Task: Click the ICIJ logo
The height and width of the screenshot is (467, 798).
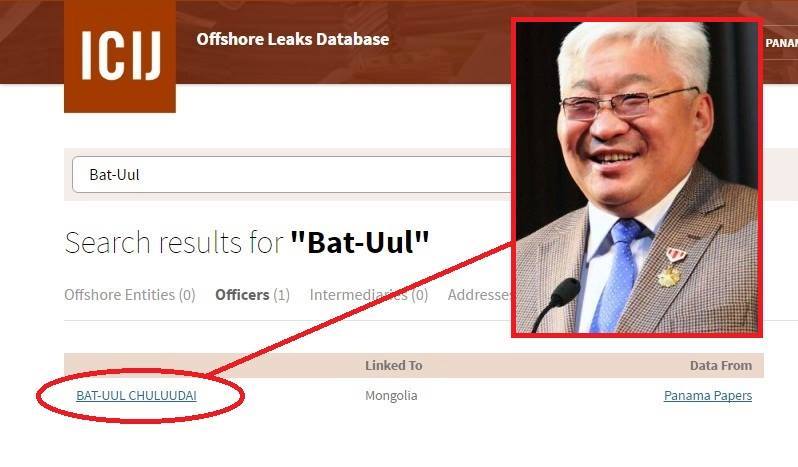Action: pos(120,56)
